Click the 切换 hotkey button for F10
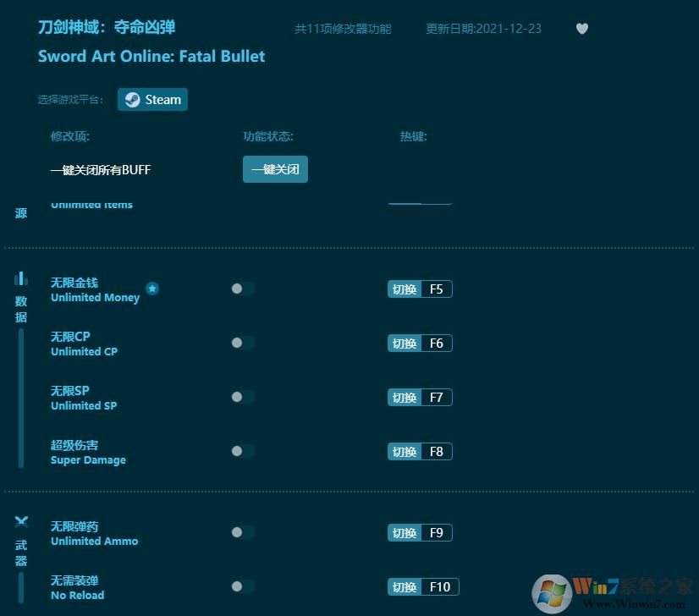 405,587
